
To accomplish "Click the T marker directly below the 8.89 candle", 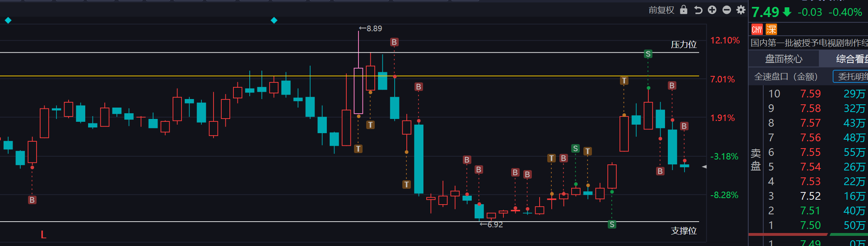I will [x=358, y=149].
